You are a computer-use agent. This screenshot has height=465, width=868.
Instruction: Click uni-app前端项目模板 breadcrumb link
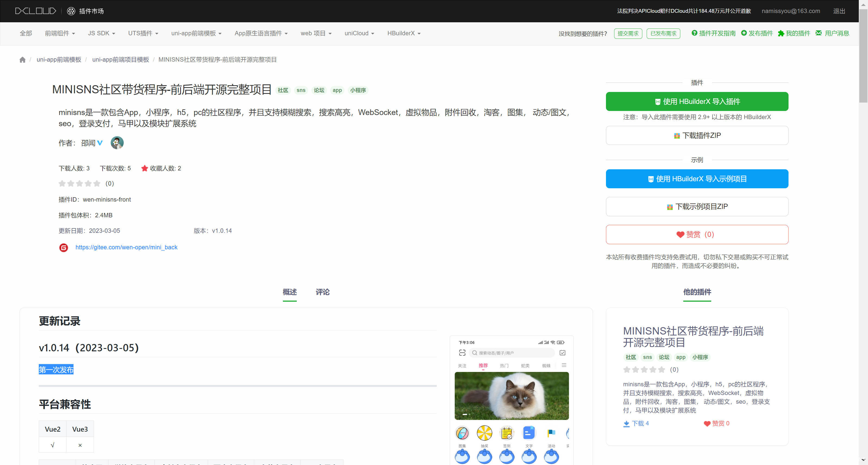tap(121, 60)
